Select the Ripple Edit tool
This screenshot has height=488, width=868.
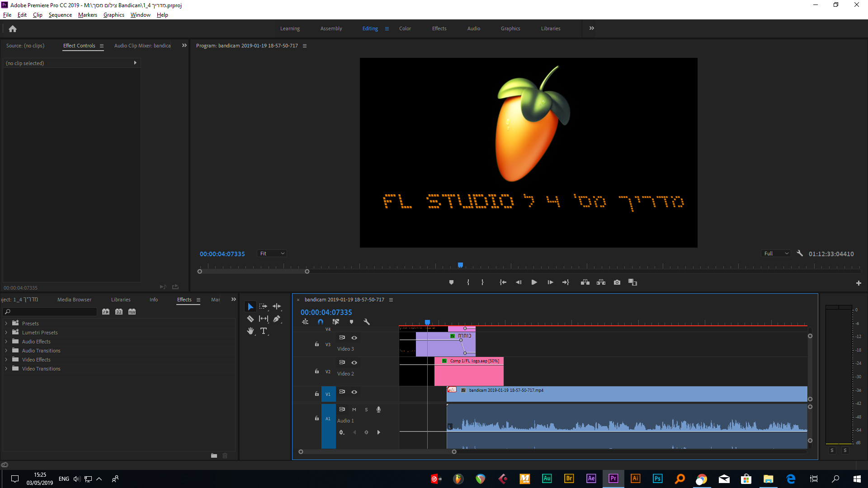click(277, 306)
